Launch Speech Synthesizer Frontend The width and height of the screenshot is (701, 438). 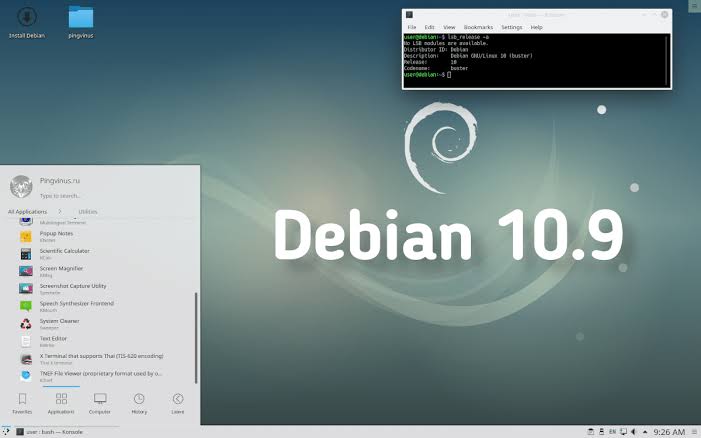click(x=76, y=304)
